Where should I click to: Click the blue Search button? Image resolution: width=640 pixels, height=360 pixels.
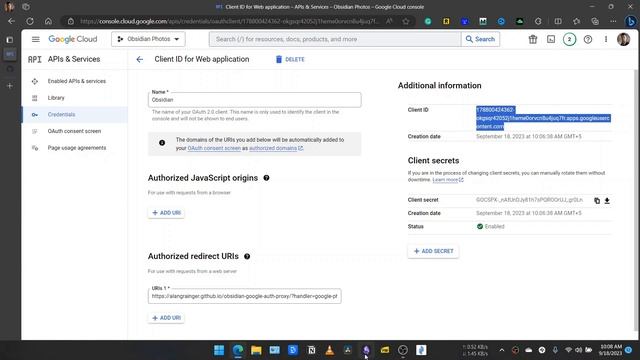(480, 39)
